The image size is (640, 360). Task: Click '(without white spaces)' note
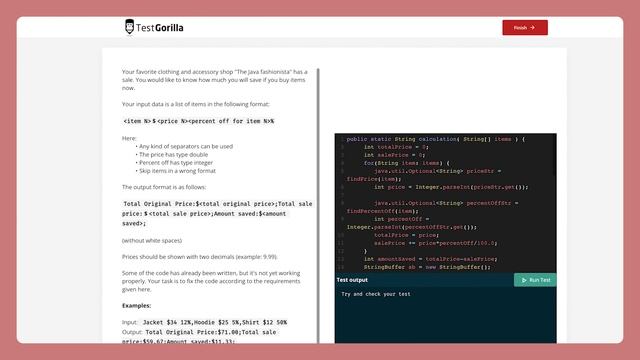pos(152,240)
